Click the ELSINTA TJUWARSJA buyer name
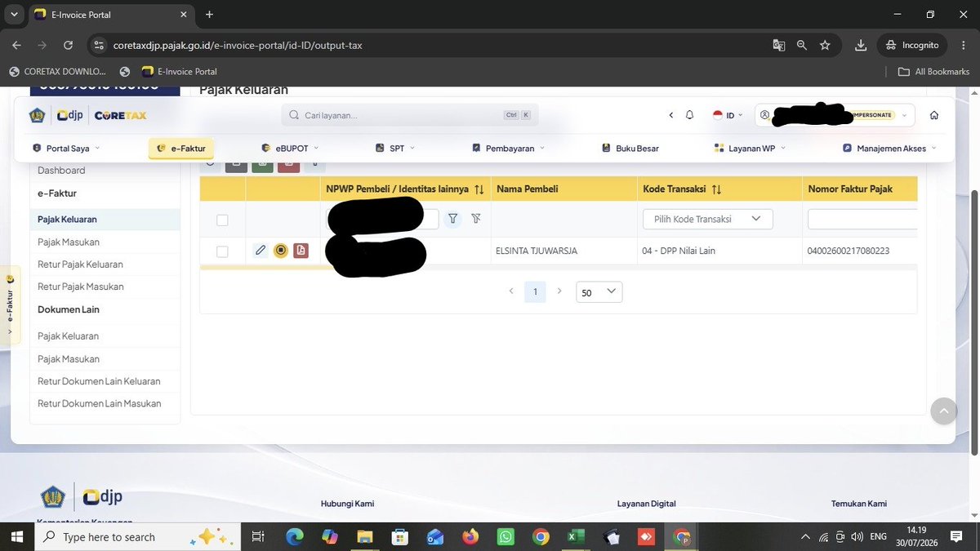 [x=537, y=251]
